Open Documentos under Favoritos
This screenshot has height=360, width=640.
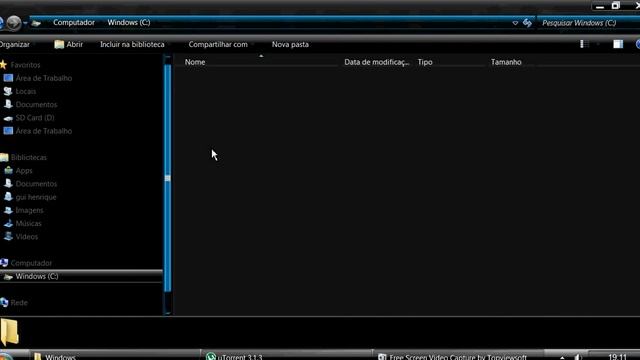pos(36,104)
